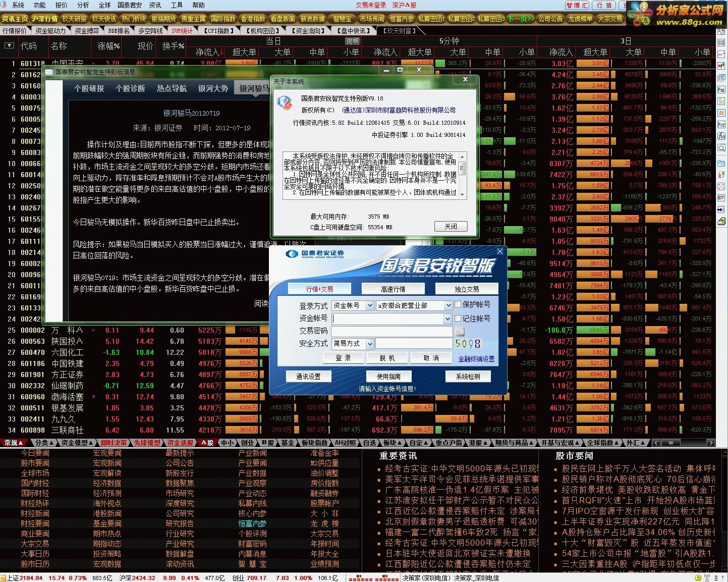Open the 金融终端设置 link
Screen dimensions: 728x582
tap(476, 359)
